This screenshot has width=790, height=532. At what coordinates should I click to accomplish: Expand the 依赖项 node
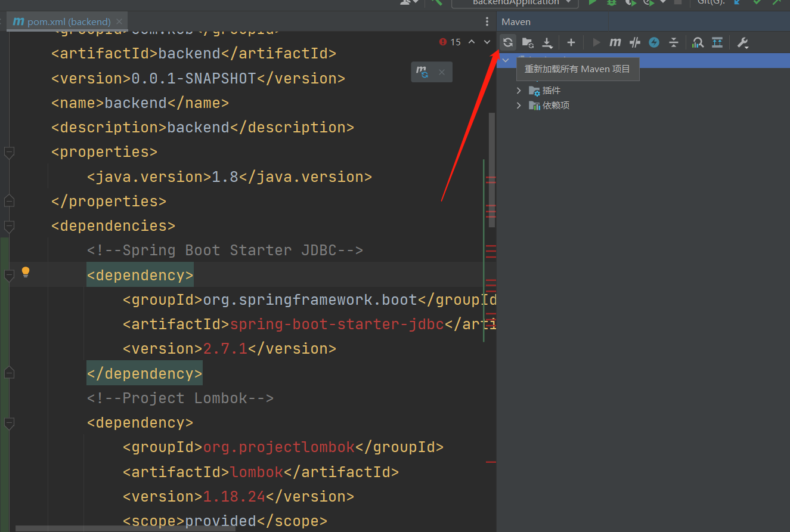tap(519, 106)
